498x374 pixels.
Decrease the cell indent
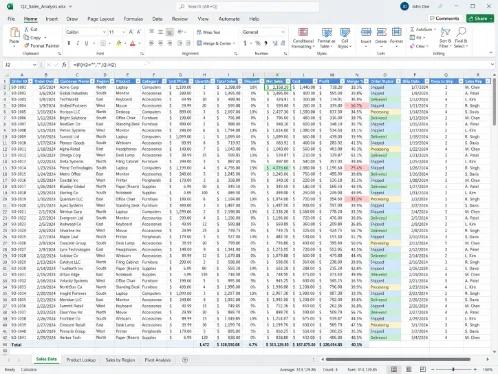pos(180,43)
